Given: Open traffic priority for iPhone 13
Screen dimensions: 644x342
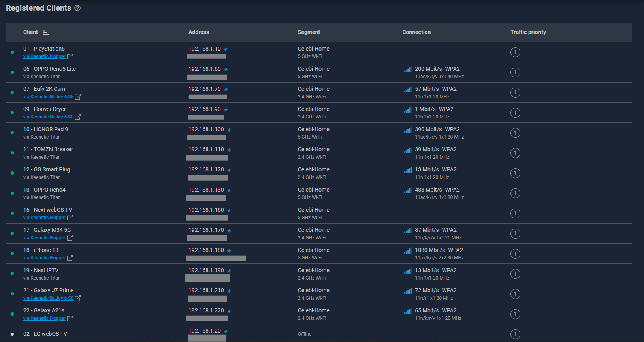Looking at the screenshot, I should 515,254.
